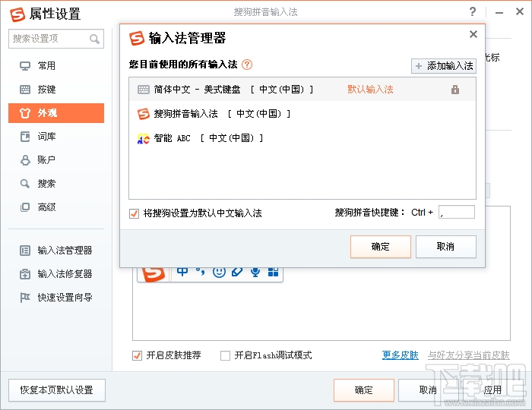Viewport: 532px width, 410px height.
Task: Click the pen handwriting icon on preview bar
Action: click(237, 272)
